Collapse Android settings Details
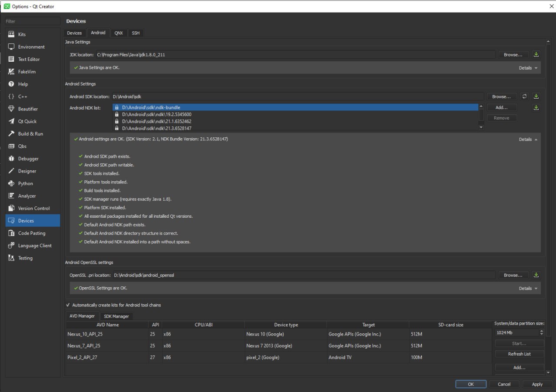 (x=528, y=140)
